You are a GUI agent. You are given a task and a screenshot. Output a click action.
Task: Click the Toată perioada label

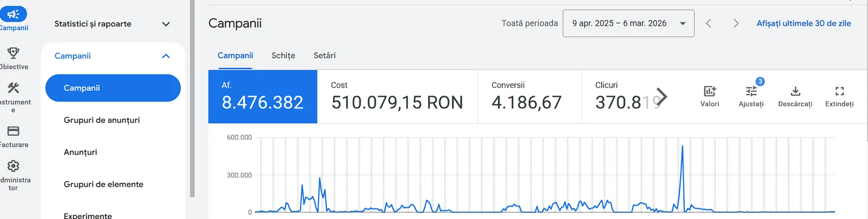[x=529, y=23]
